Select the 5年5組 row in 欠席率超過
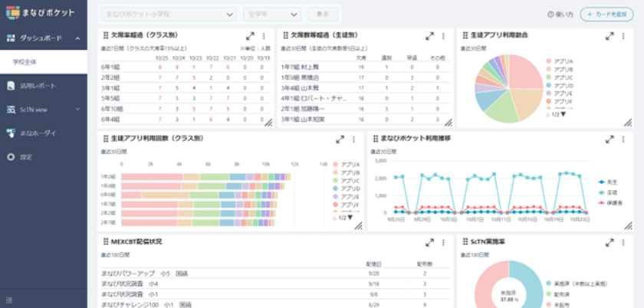This screenshot has height=308, width=644. (x=186, y=99)
